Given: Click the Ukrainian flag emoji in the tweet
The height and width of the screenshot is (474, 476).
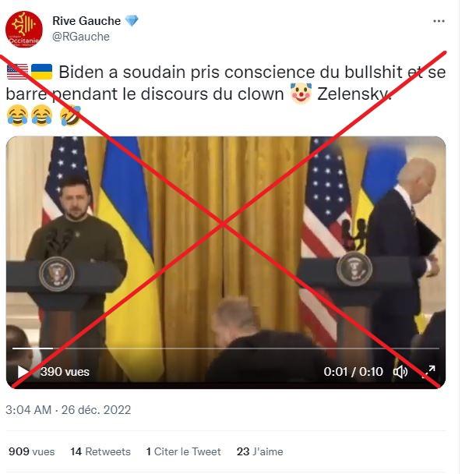Looking at the screenshot, I should pyautogui.click(x=41, y=72).
